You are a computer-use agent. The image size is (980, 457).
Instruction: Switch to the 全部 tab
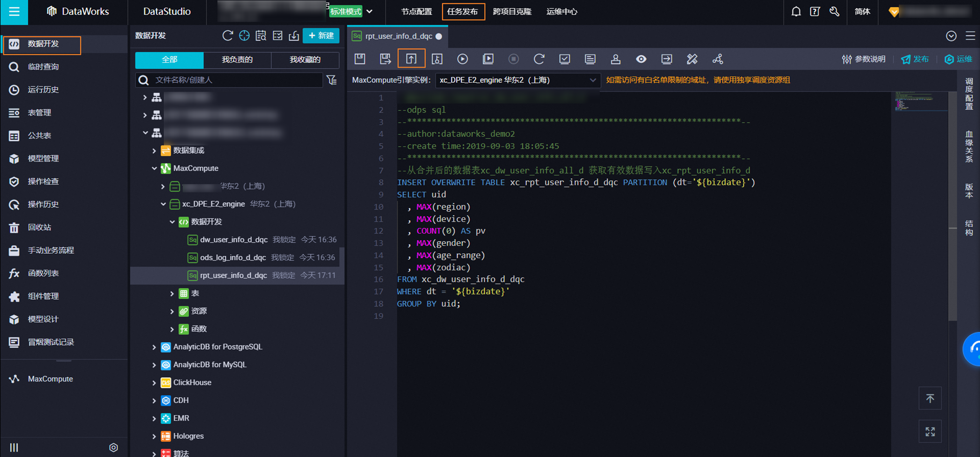[x=170, y=60]
